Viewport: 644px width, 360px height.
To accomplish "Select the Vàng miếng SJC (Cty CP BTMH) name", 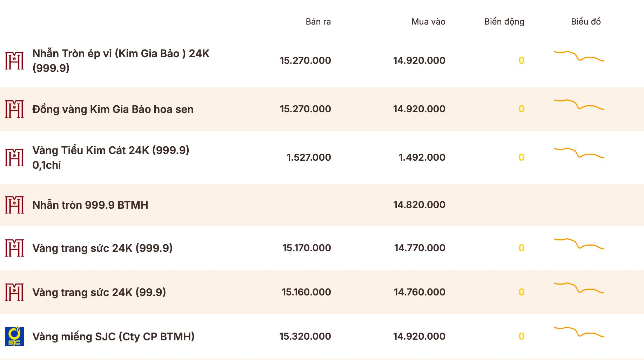I will click(x=113, y=336).
